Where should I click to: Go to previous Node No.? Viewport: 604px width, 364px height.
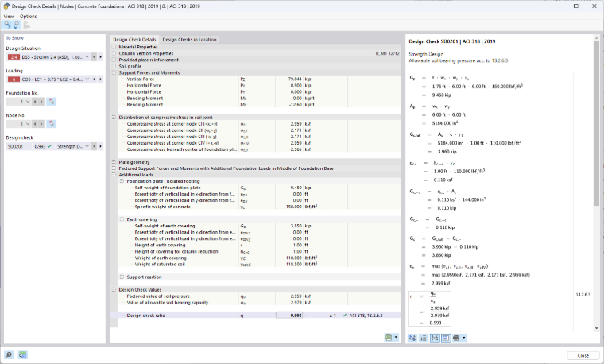tap(35, 124)
